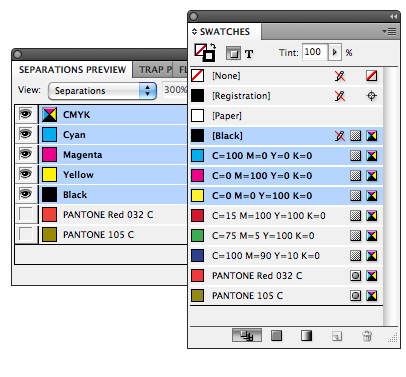Select the formatting affects text T icon
Image resolution: width=406 pixels, height=377 pixels.
[x=249, y=54]
